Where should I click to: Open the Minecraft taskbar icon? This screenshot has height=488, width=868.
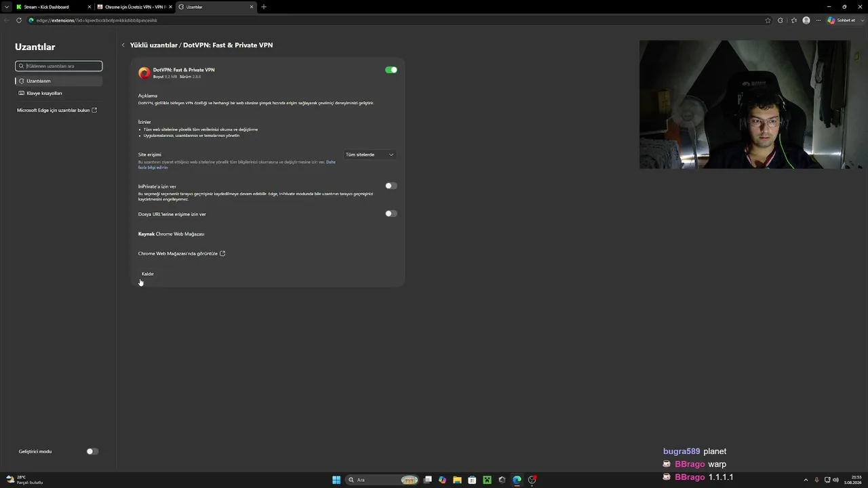(x=487, y=480)
